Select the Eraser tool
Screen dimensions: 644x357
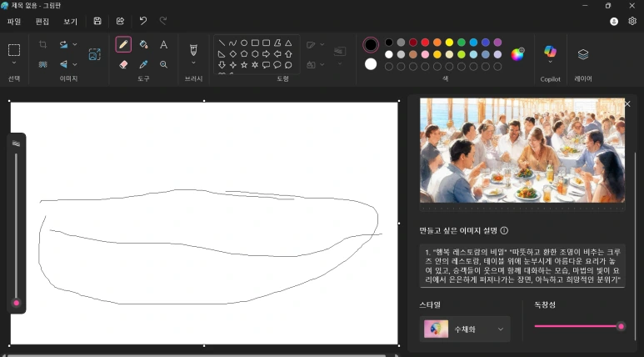coord(123,64)
